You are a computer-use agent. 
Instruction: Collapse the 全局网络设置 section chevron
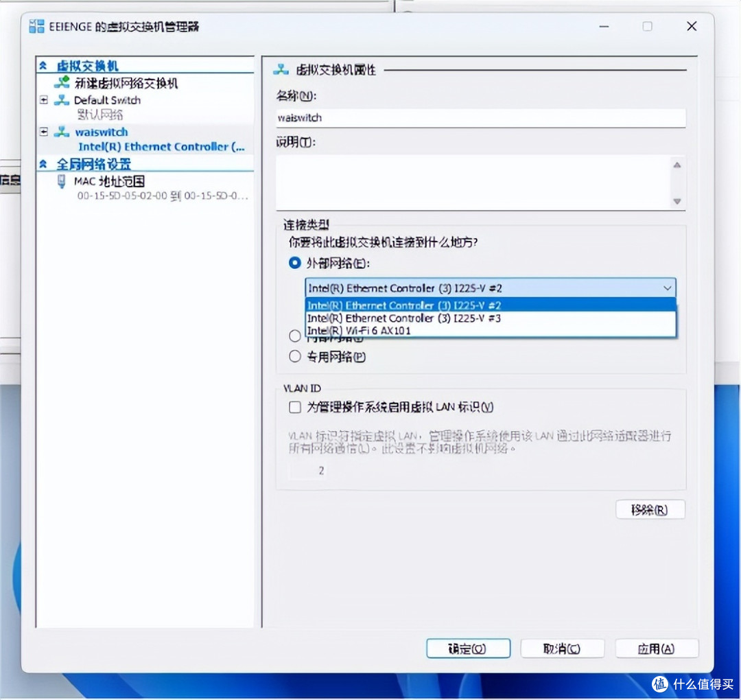[43, 163]
